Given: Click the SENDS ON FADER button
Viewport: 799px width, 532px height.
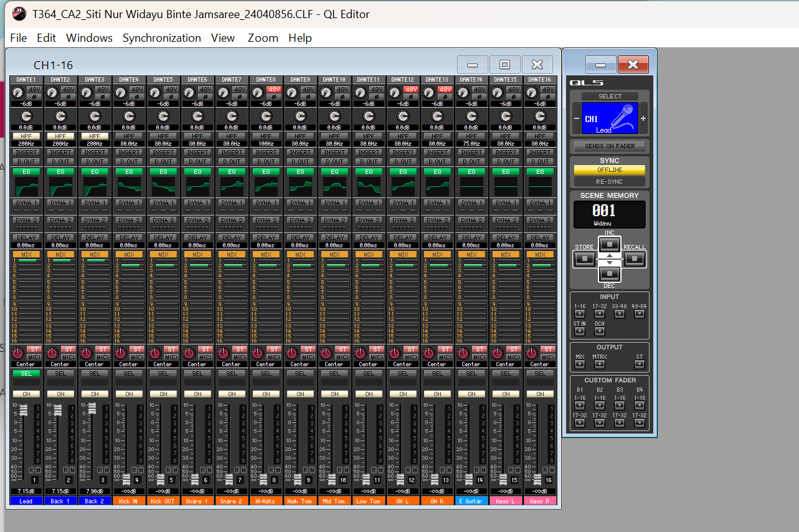Looking at the screenshot, I should tap(610, 146).
